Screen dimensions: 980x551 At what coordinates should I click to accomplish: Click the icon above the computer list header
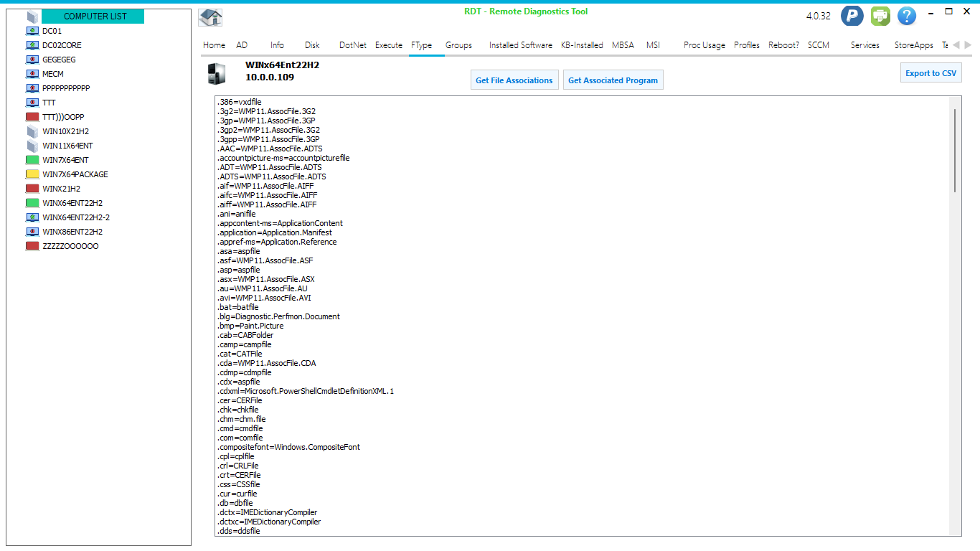(32, 17)
